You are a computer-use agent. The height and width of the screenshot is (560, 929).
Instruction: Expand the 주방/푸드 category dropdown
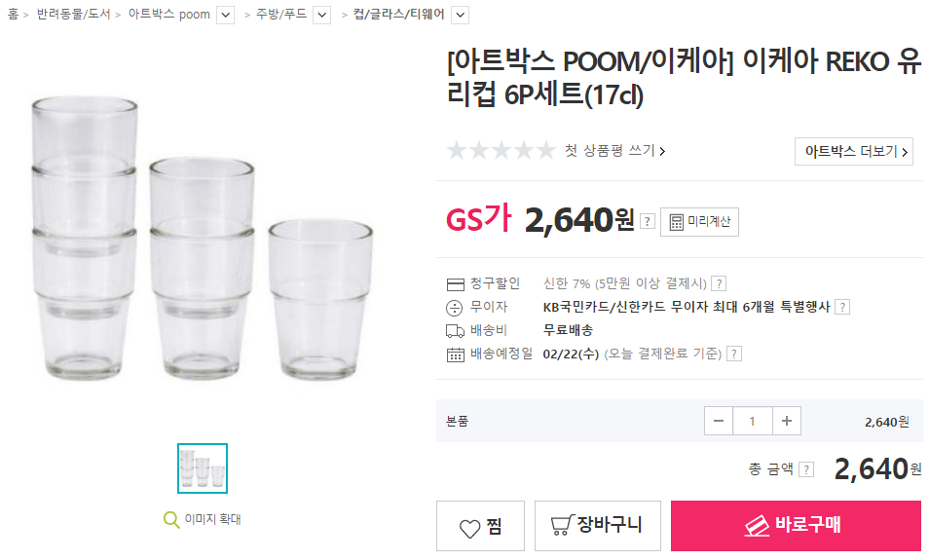point(321,15)
